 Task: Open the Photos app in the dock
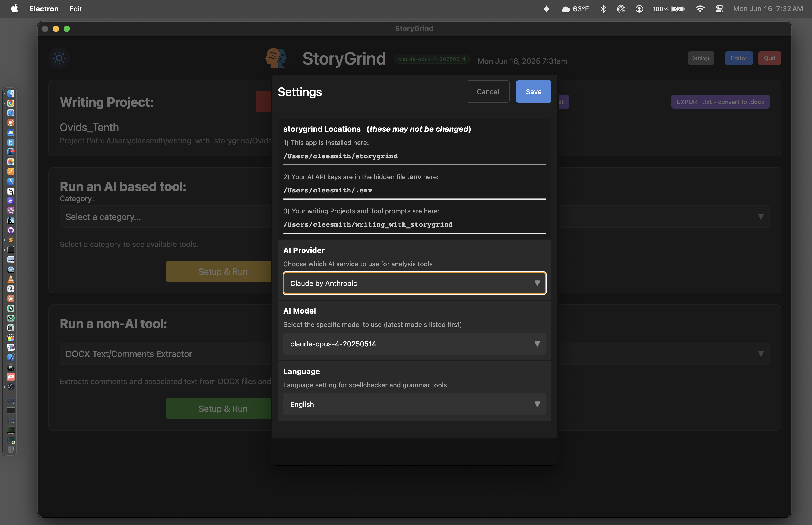pos(11,162)
